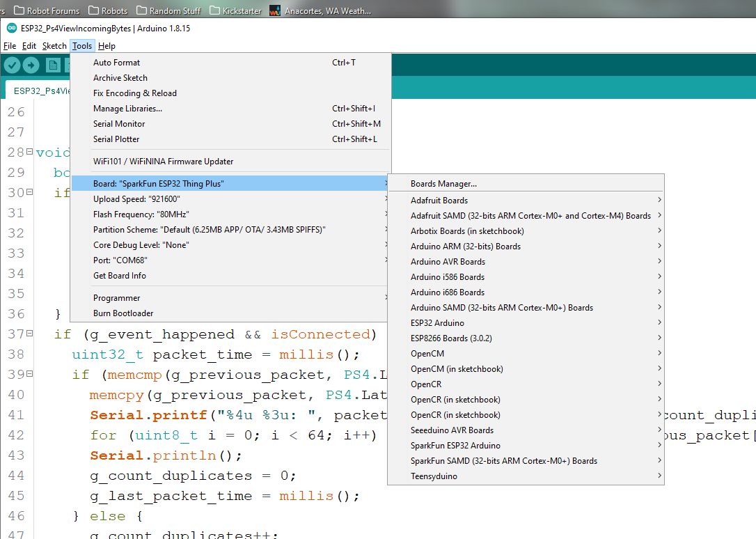Click g_last_packet_time = millis() line

click(x=225, y=496)
